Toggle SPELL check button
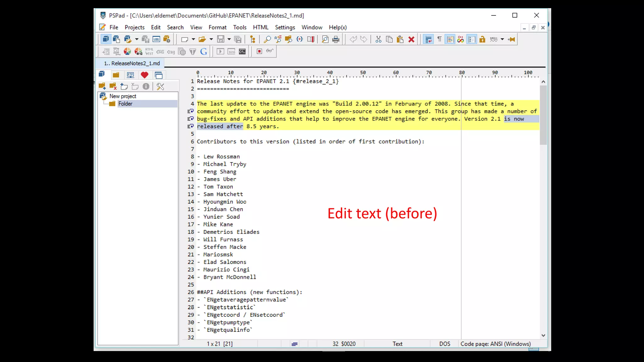Viewport: 644px width, 362px height. pyautogui.click(x=494, y=39)
